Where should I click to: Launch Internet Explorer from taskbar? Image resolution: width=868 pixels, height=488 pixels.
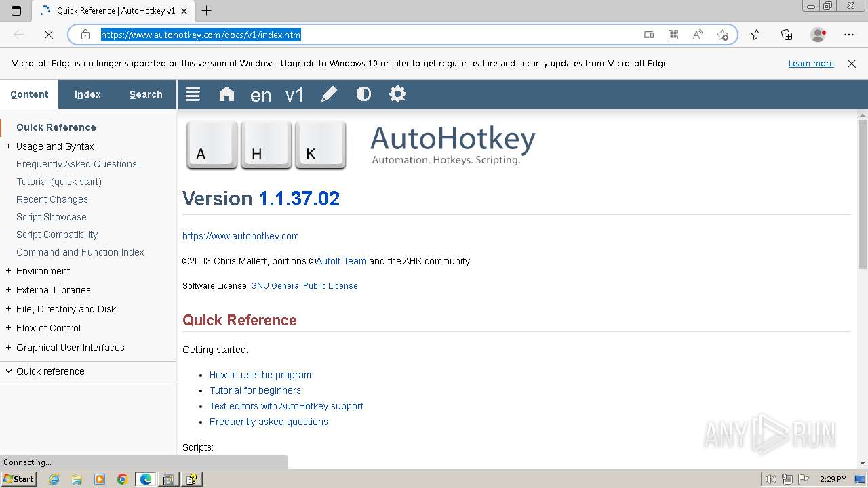54,479
